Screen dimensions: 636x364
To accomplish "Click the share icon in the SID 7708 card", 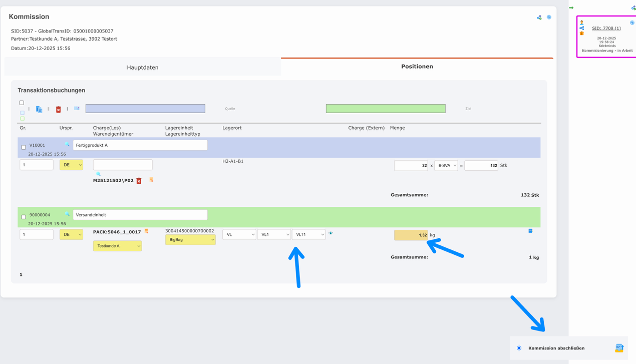I will click(582, 28).
